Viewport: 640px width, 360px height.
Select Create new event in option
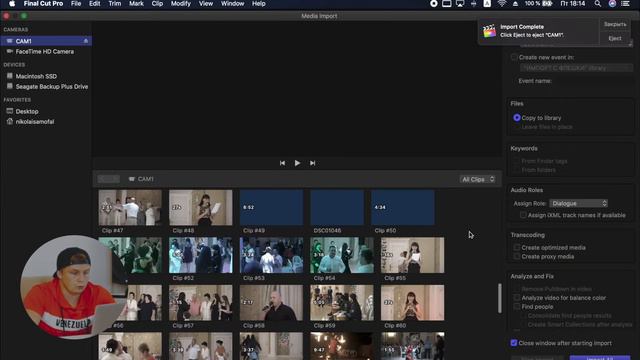point(514,58)
